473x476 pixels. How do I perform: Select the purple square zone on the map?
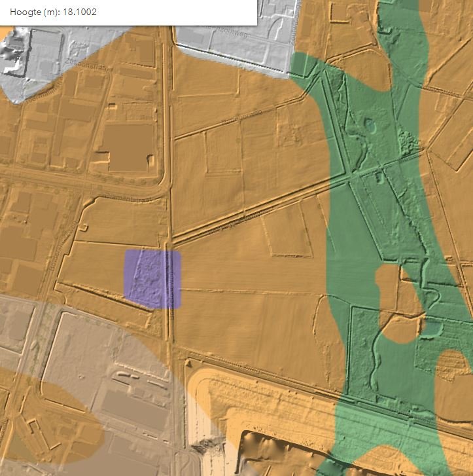pyautogui.click(x=152, y=278)
